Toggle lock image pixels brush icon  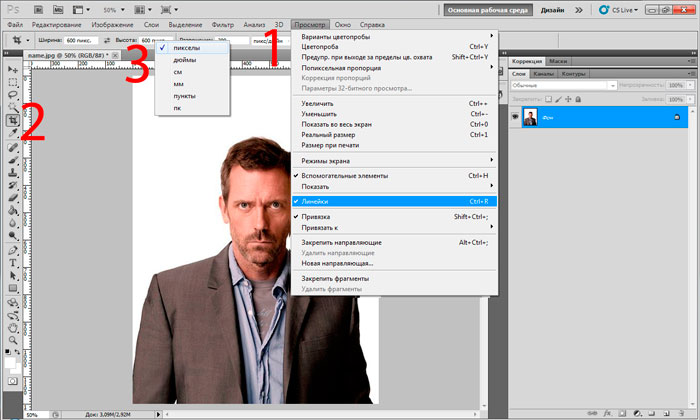tap(558, 99)
